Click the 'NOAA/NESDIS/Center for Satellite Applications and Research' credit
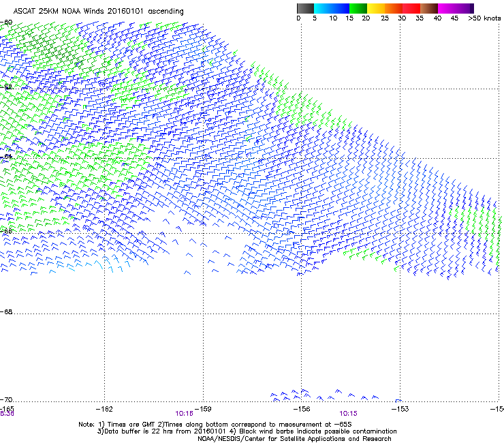The width and height of the screenshot is (504, 443). click(x=294, y=439)
